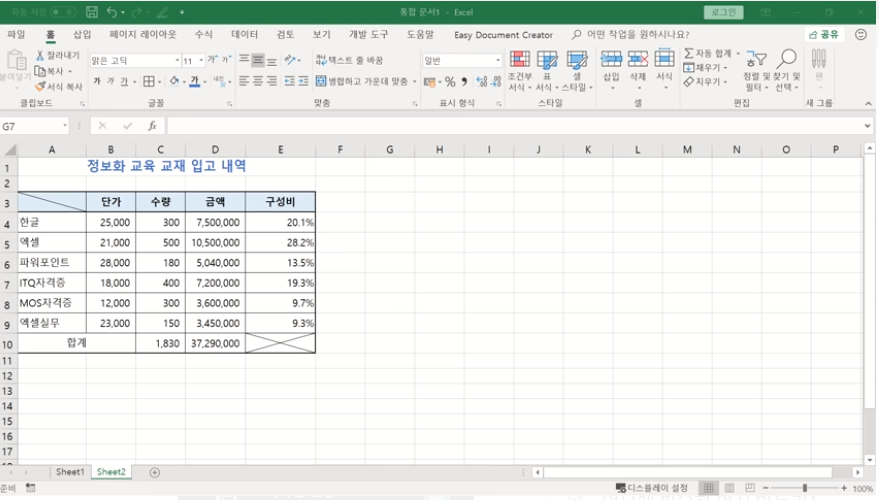Screen dimensions: 879x500
Task: Apply comma style icon
Action: [464, 82]
